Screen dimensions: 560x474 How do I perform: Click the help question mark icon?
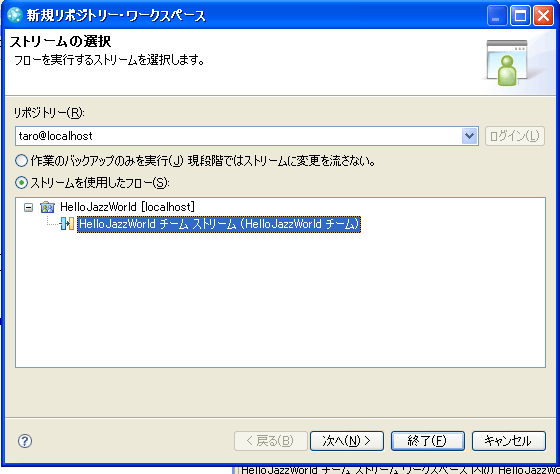coord(25,441)
